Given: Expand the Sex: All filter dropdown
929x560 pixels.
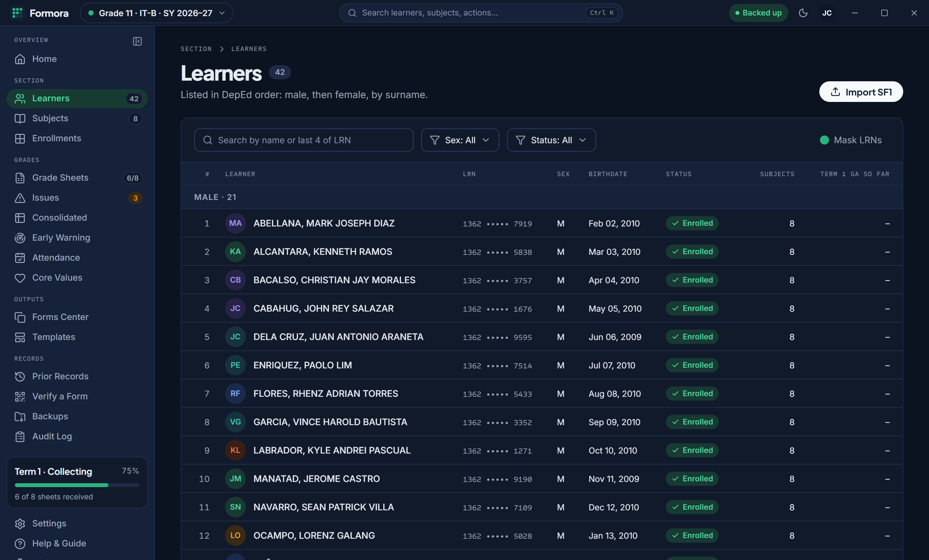Looking at the screenshot, I should click(x=460, y=140).
